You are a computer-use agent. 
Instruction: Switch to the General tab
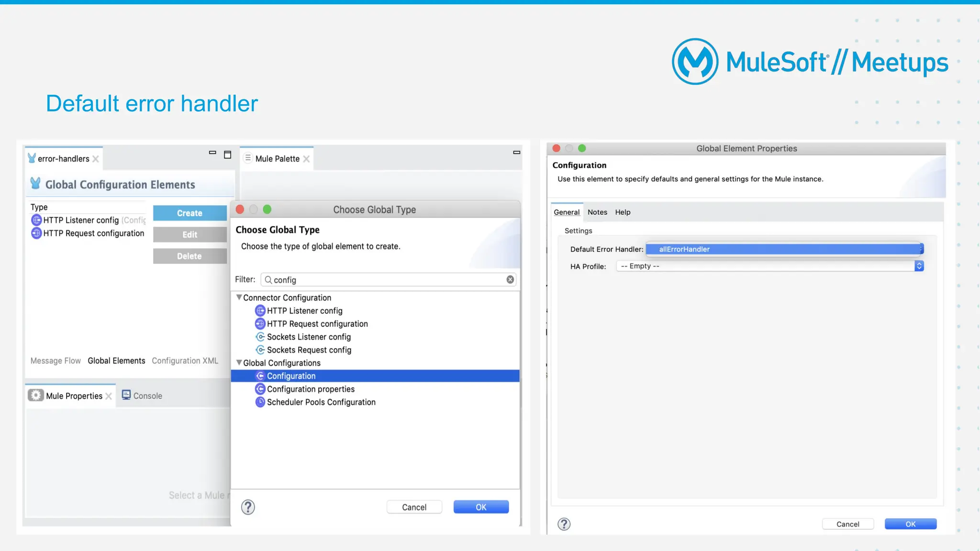(x=567, y=212)
